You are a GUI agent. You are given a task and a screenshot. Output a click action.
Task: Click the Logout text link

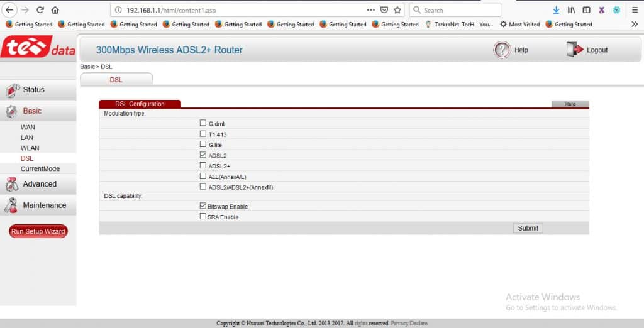(597, 50)
